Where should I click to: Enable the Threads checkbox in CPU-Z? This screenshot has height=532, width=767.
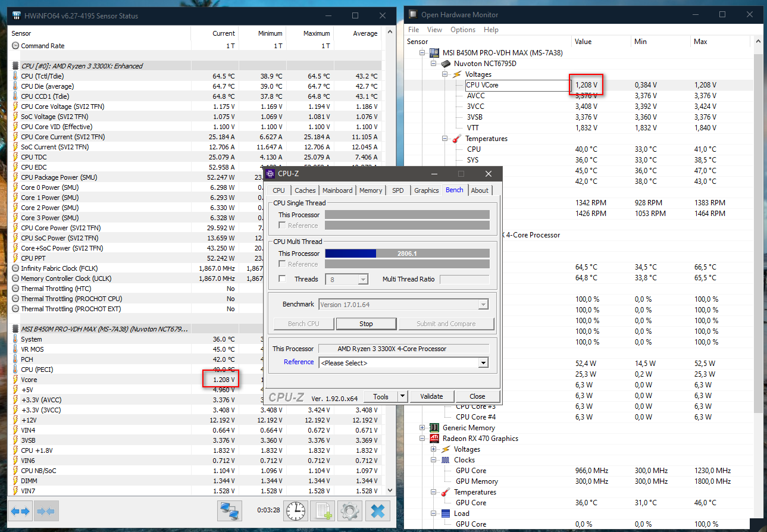282,279
